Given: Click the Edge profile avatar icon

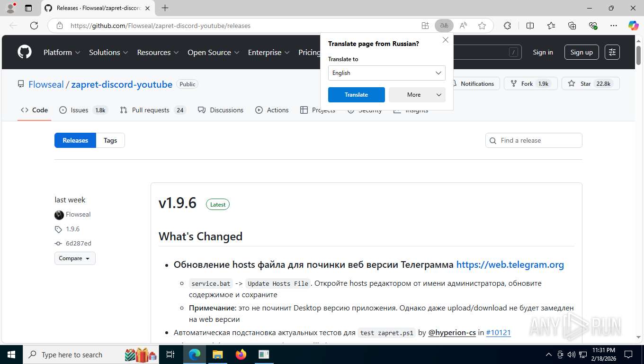Looking at the screenshot, I should tap(10, 8).
